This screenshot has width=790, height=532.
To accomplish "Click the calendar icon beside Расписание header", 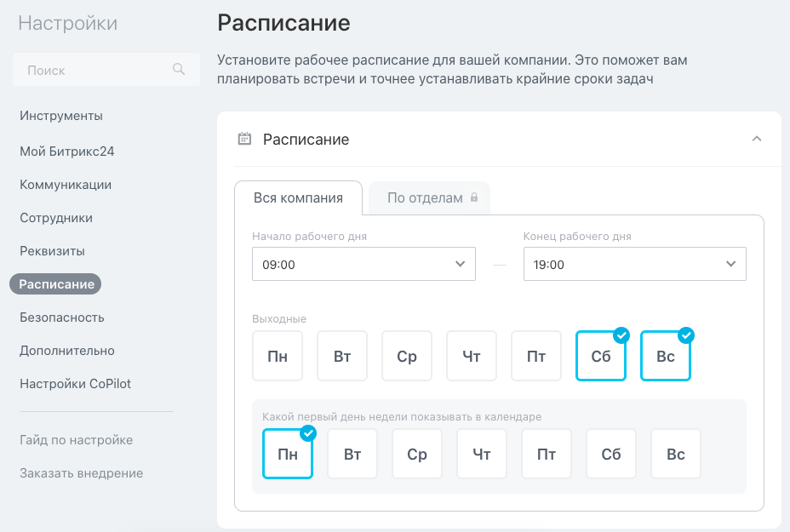I will click(x=244, y=139).
